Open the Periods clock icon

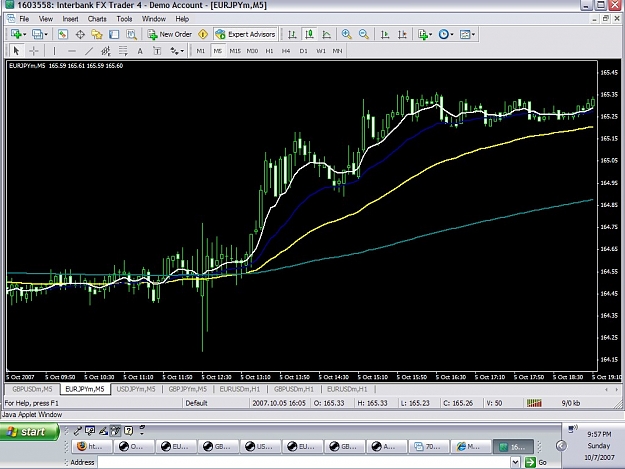pyautogui.click(x=443, y=34)
